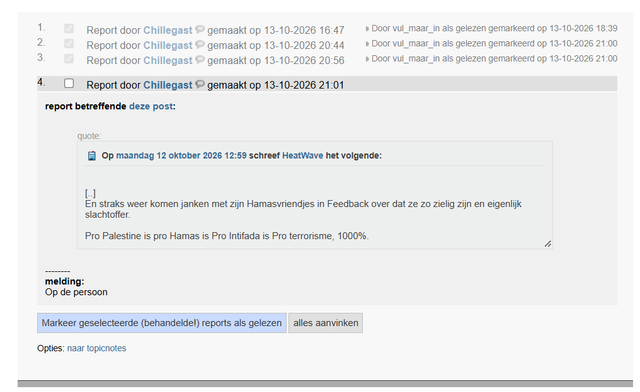The image size is (640, 392).
Task: Click 'alles aanvinken' button
Action: click(326, 323)
